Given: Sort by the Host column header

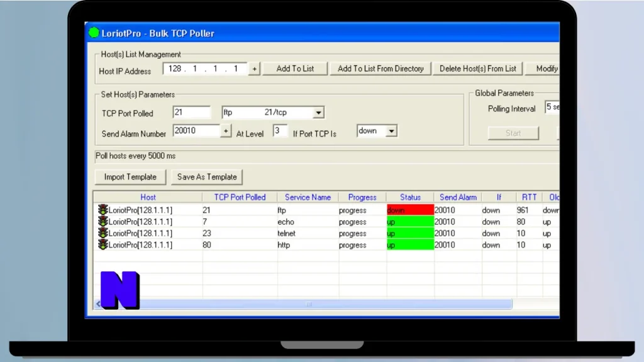Looking at the screenshot, I should coord(148,197).
